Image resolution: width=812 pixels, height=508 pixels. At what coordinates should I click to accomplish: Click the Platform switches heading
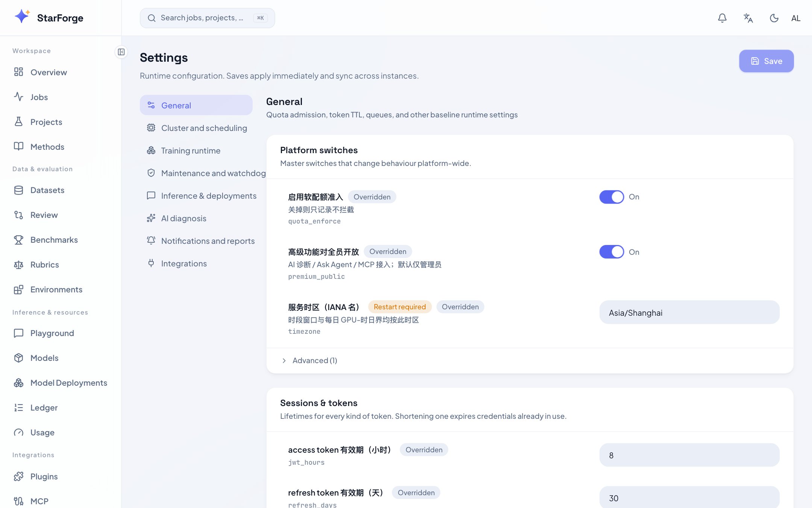[319, 150]
